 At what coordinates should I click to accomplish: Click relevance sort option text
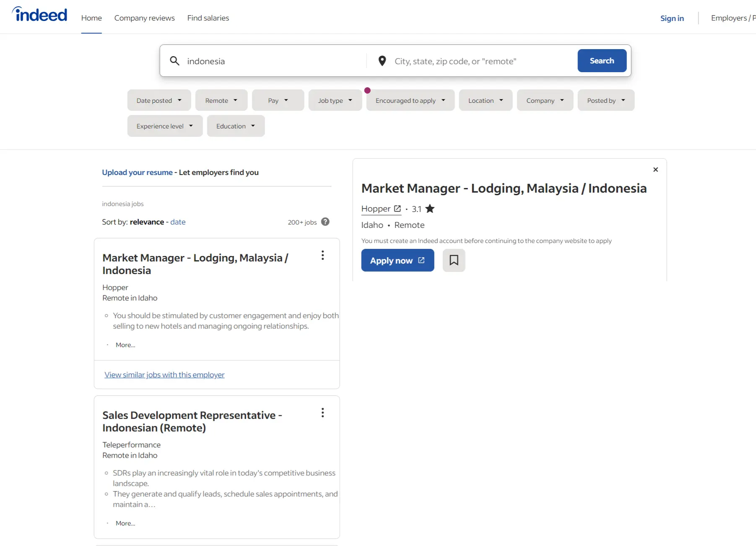click(x=147, y=222)
